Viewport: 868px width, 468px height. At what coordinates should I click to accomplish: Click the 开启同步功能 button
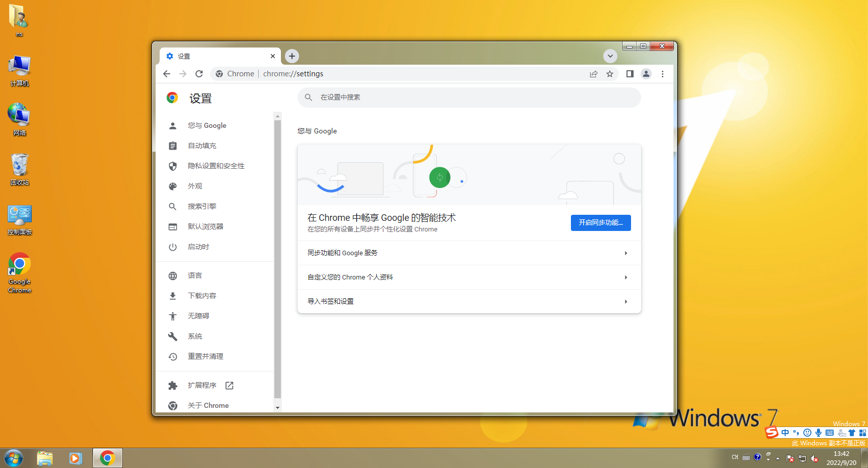601,222
